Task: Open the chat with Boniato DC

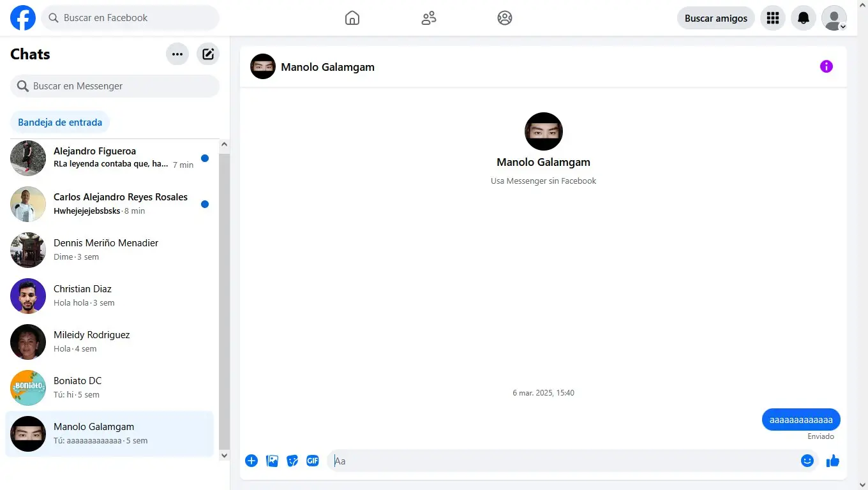Action: pos(108,387)
